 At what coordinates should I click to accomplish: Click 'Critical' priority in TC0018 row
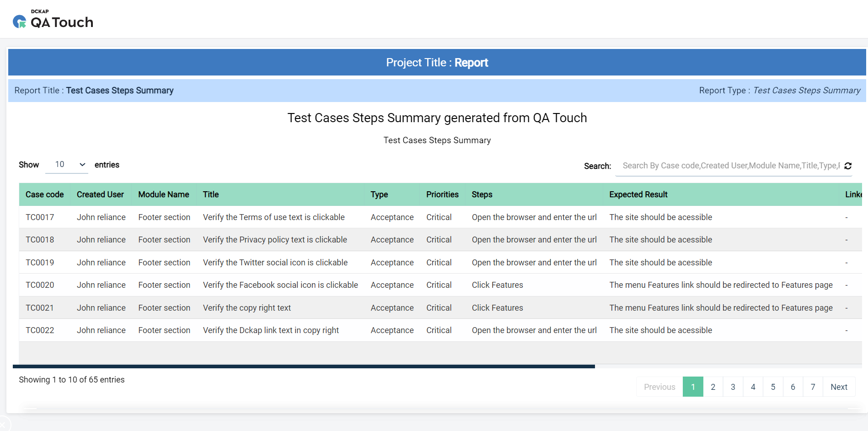[439, 240]
